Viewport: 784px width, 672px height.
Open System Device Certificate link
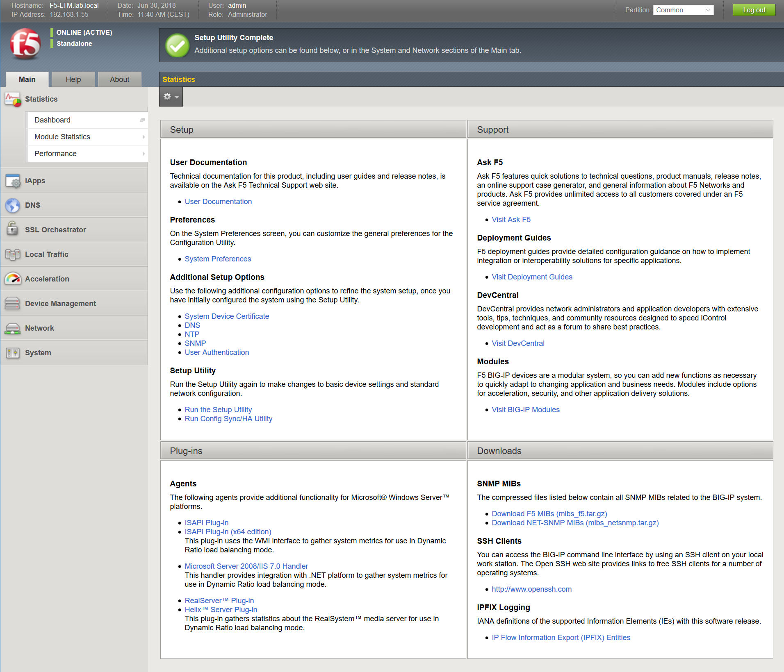(227, 316)
